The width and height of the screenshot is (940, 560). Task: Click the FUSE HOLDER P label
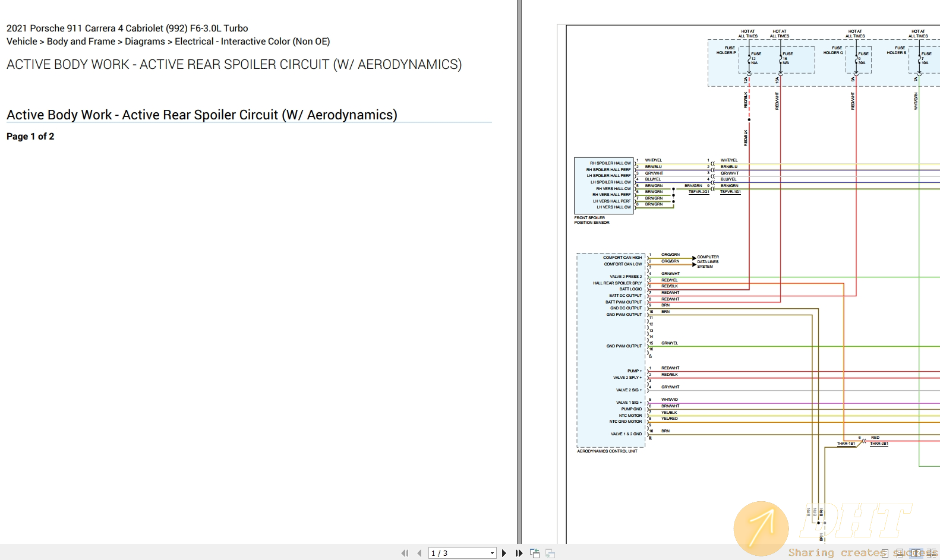pyautogui.click(x=726, y=50)
